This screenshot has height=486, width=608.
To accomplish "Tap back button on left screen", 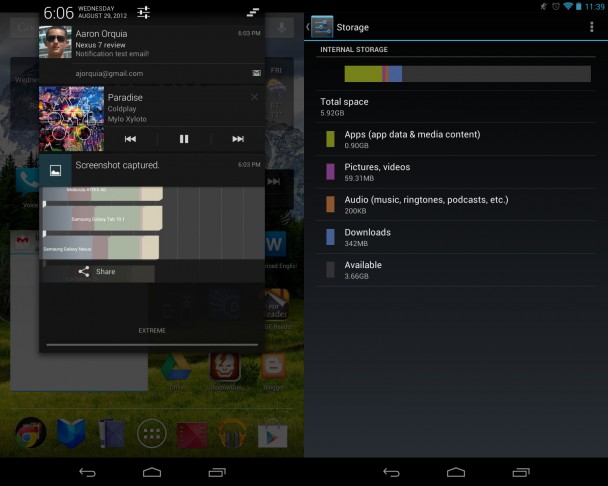I will [x=88, y=472].
